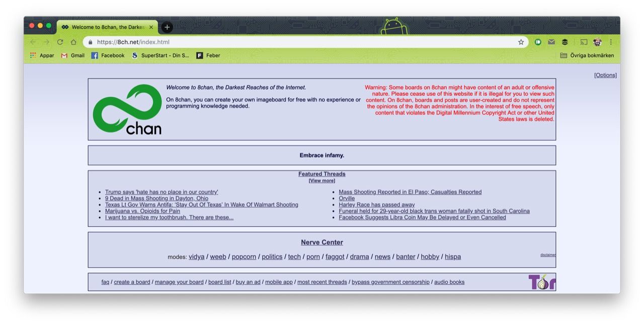Open the Orville thread

(347, 199)
